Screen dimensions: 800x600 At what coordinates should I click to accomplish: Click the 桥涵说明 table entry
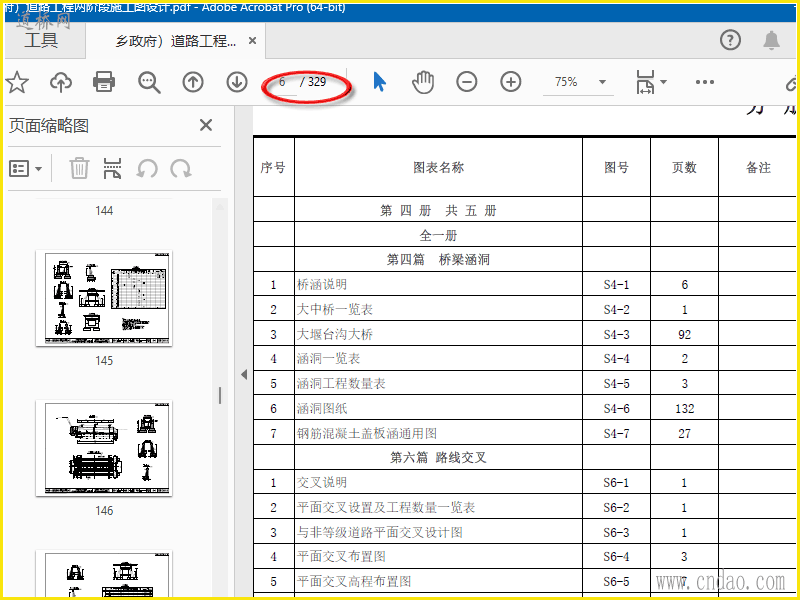[322, 285]
